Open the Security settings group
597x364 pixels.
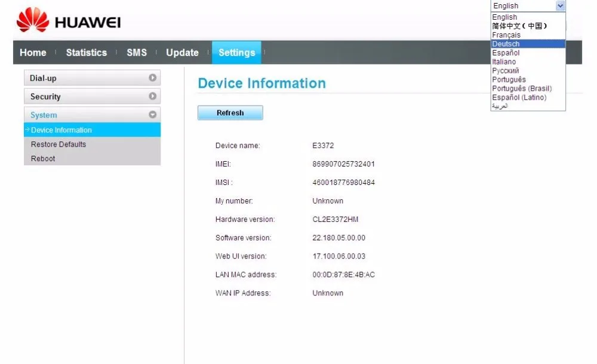tap(92, 96)
